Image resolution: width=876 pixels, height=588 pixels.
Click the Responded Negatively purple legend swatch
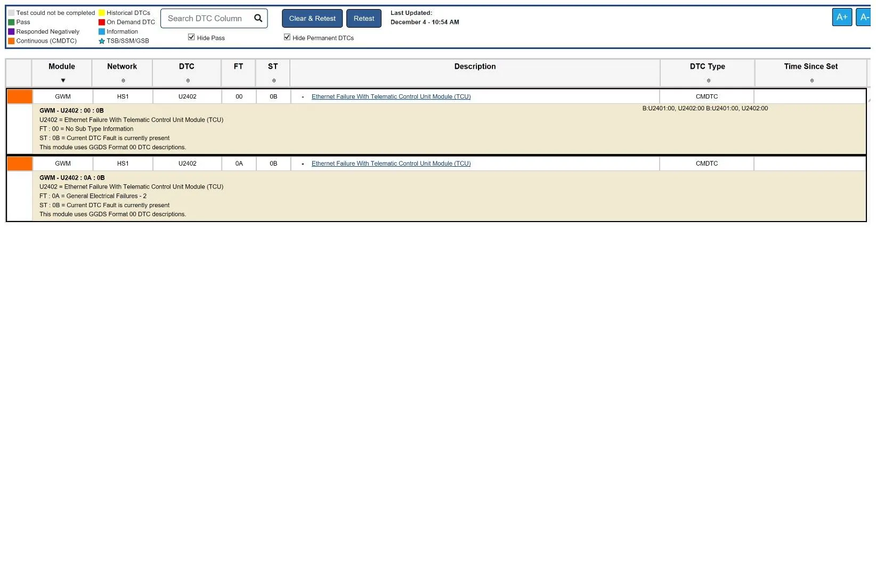11,32
